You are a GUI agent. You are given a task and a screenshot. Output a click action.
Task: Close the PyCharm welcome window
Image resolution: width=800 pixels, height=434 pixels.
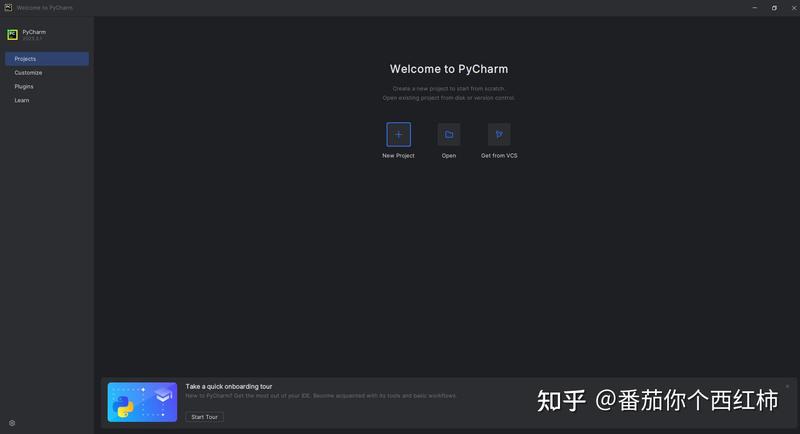(794, 8)
